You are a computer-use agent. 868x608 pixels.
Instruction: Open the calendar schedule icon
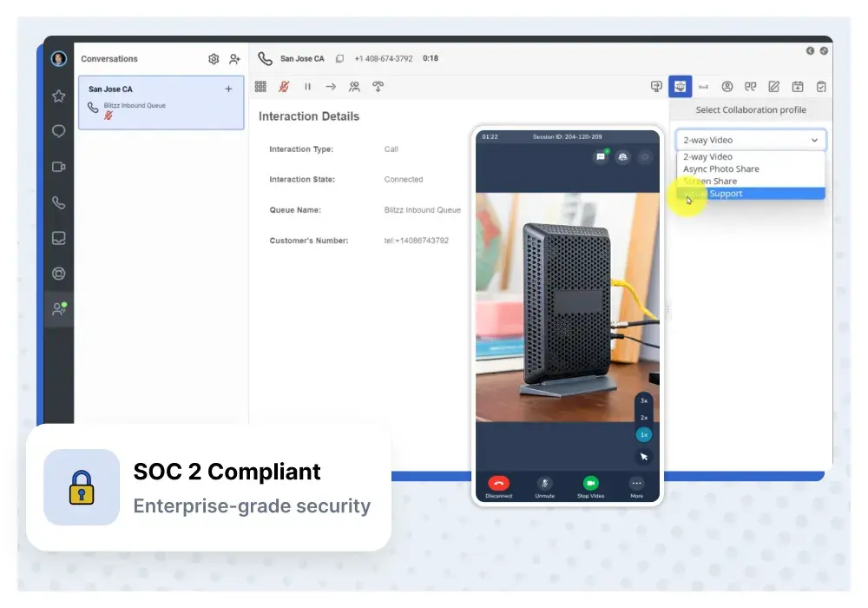(x=798, y=86)
